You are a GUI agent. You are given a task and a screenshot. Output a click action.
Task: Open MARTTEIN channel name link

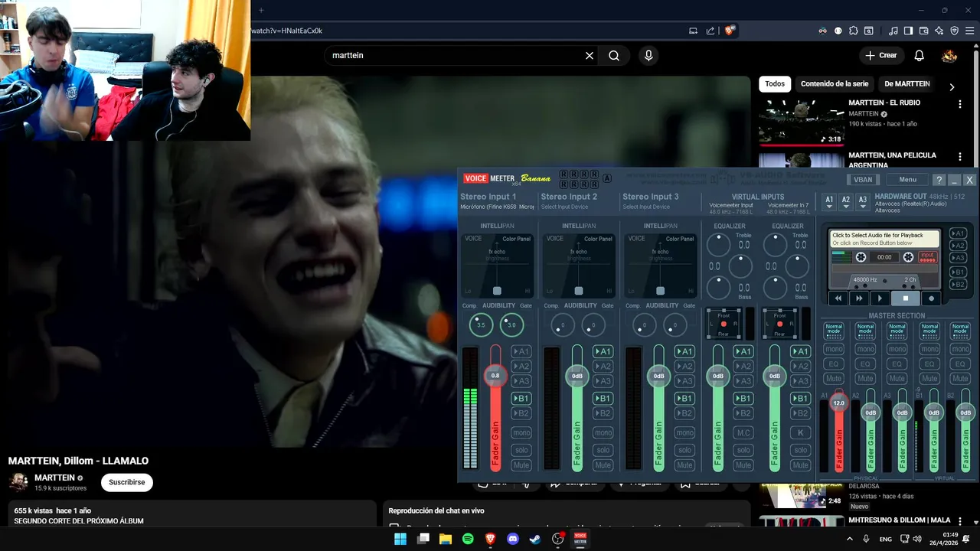(54, 478)
